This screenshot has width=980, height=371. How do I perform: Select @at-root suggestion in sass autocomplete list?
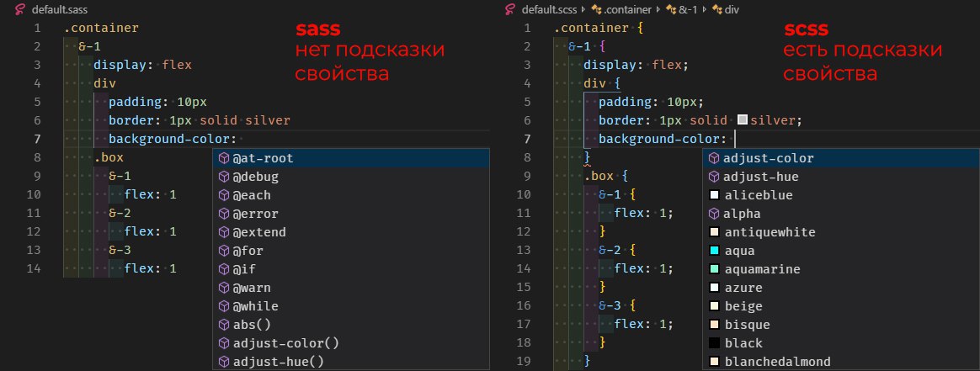pyautogui.click(x=350, y=159)
